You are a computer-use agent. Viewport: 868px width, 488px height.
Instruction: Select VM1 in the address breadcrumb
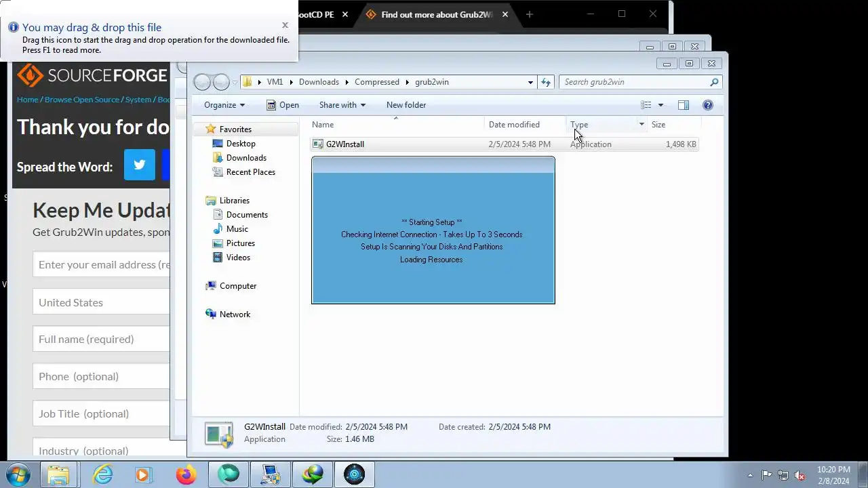(275, 82)
